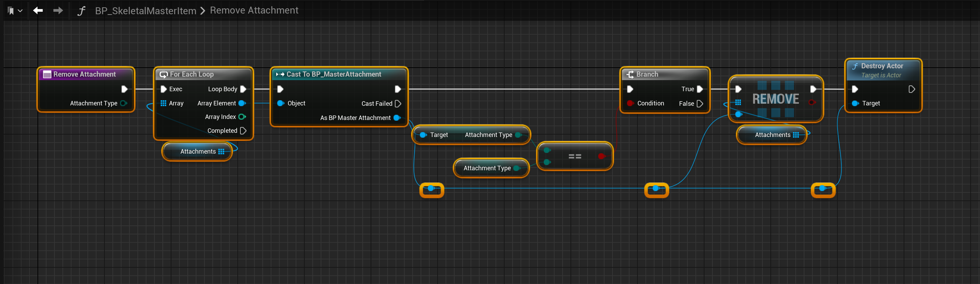Click the back navigation arrow
Viewport: 980px width, 284px height.
(x=38, y=11)
